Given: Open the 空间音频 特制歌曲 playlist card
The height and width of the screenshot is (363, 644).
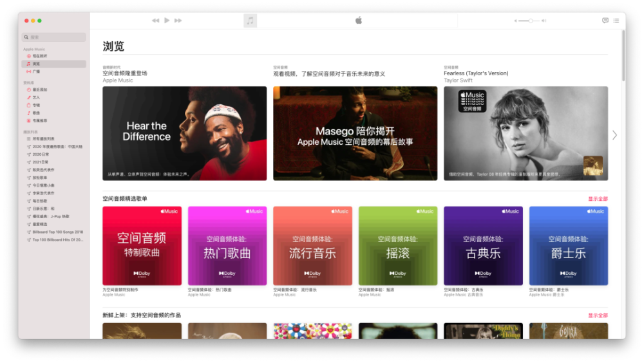Looking at the screenshot, I should 142,246.
